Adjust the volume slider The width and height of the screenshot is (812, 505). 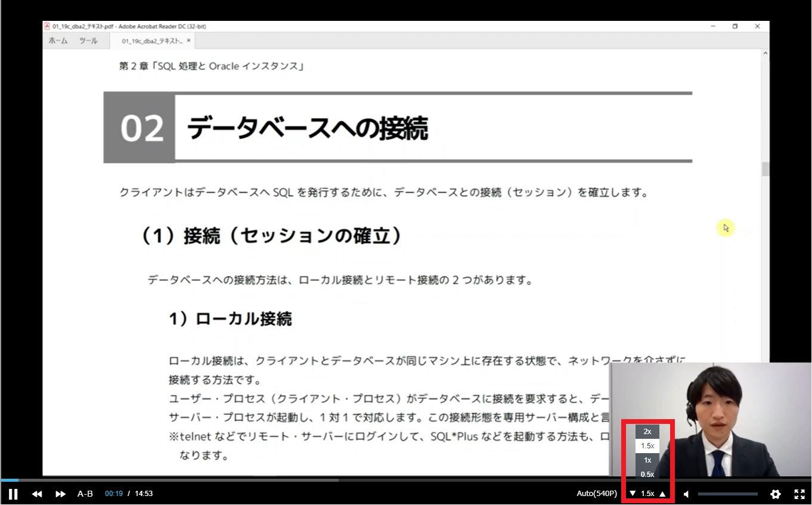pyautogui.click(x=727, y=494)
